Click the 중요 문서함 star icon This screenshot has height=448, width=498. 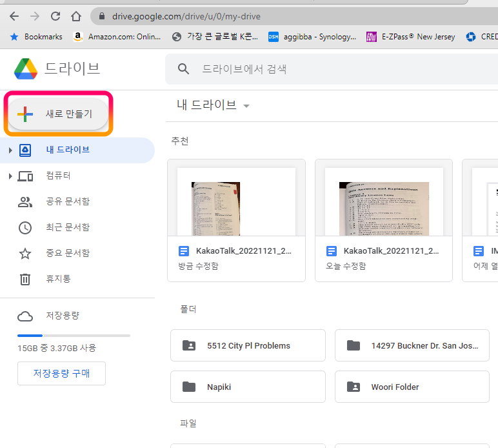coord(25,254)
